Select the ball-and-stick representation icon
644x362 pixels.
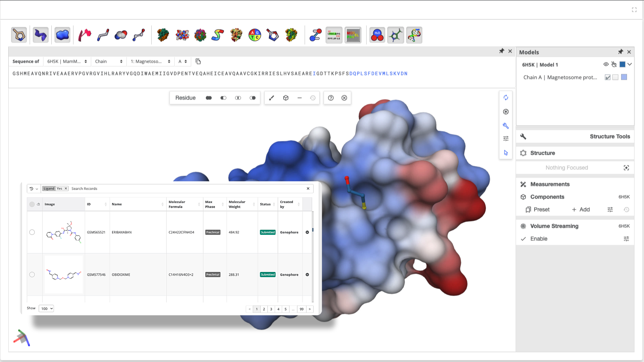click(x=139, y=35)
